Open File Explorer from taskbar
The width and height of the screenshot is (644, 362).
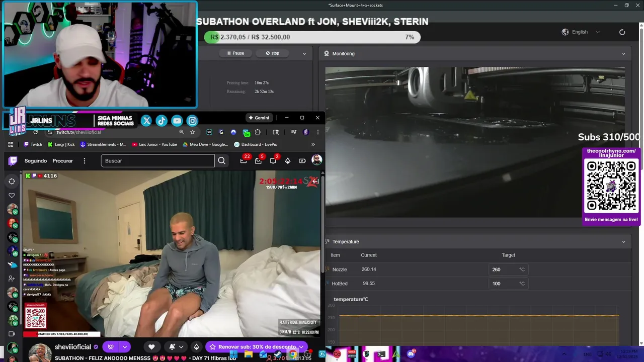(x=249, y=354)
